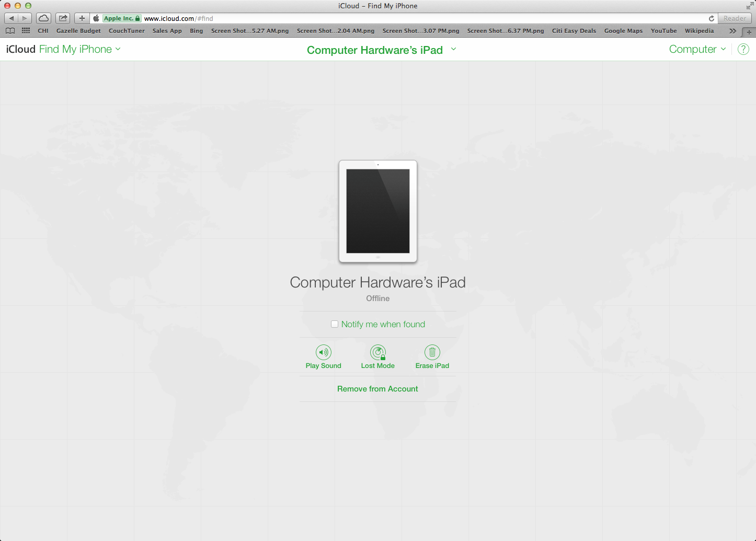The width and height of the screenshot is (756, 541).
Task: Check the Notify me when found box
Action: (x=335, y=324)
